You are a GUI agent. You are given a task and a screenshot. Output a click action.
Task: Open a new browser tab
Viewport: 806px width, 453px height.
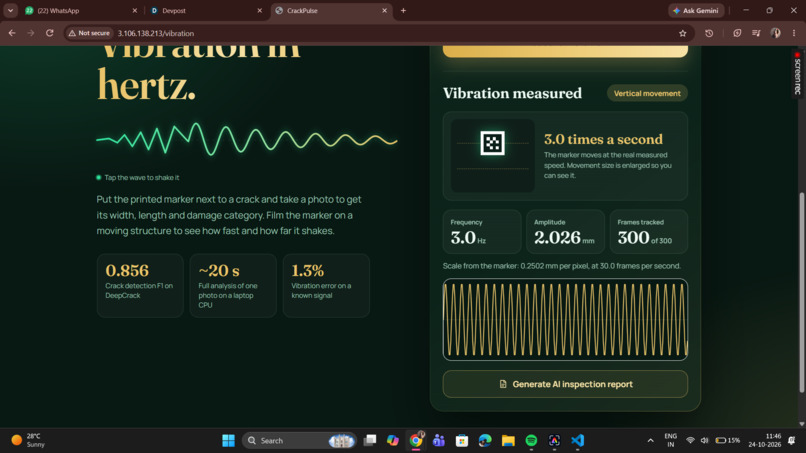404,10
